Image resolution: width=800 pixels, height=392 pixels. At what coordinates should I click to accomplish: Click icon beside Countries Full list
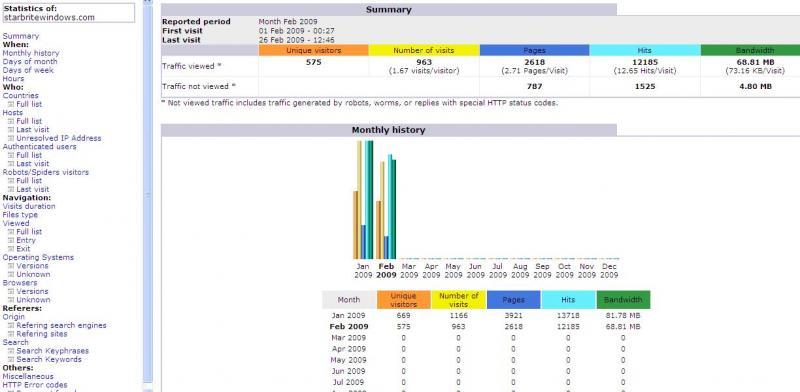tap(11, 104)
